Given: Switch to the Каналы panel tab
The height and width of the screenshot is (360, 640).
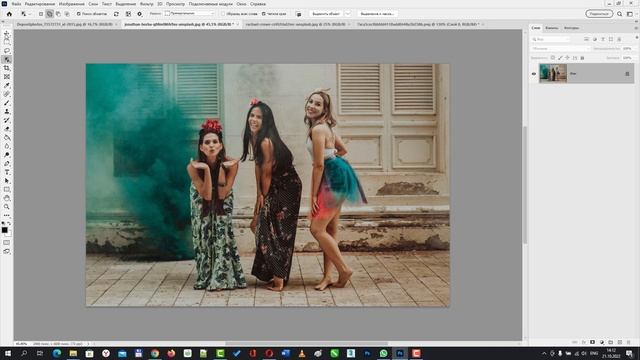Looking at the screenshot, I should [x=551, y=28].
